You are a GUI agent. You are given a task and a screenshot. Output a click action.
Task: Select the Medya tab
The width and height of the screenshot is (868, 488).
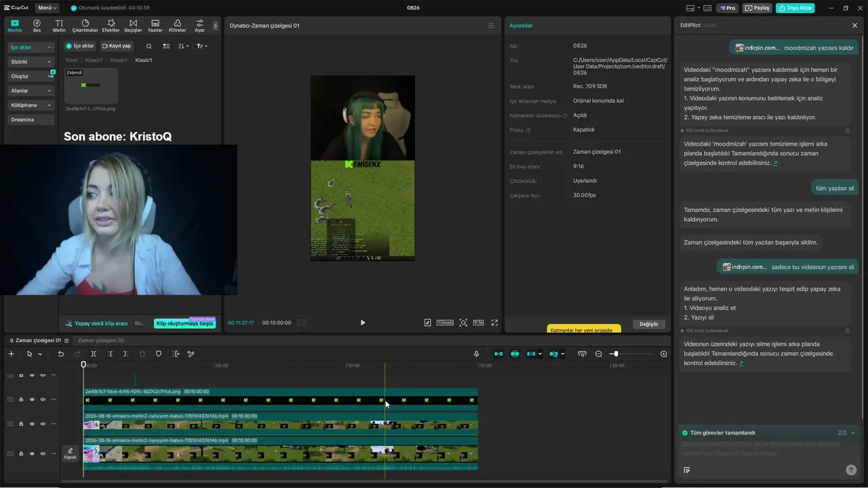[x=14, y=26]
